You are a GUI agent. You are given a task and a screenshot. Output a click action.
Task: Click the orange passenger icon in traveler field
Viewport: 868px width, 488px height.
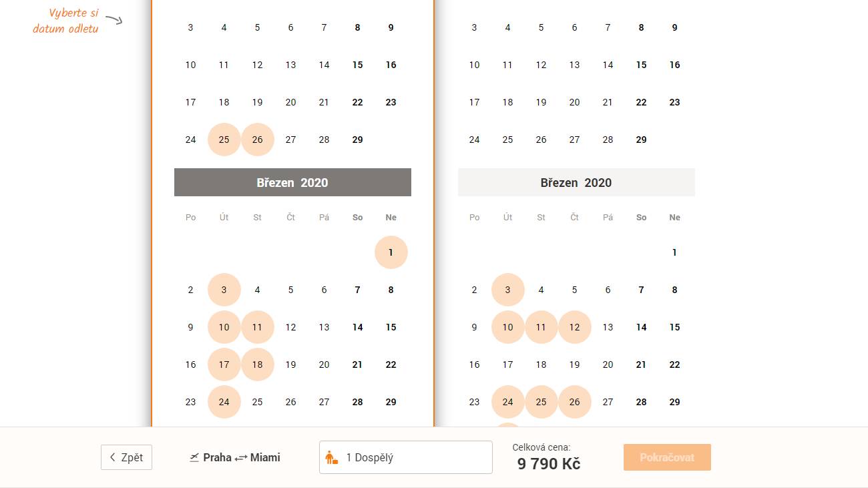pos(331,457)
